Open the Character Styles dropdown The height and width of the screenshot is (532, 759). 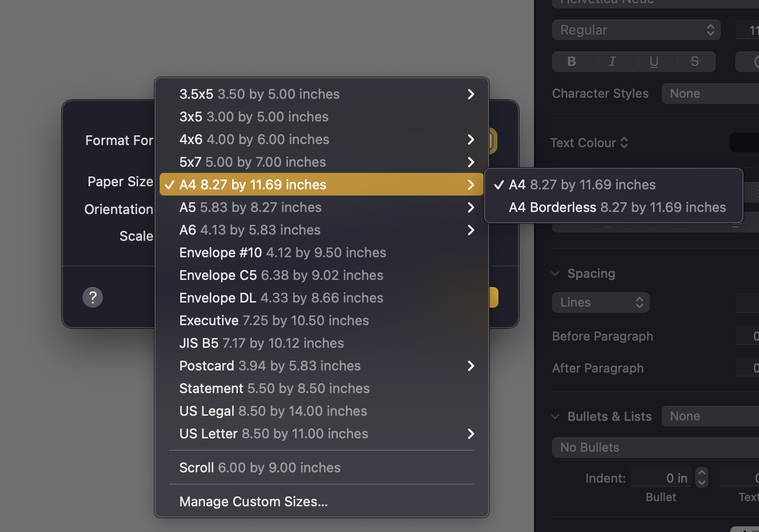(711, 94)
